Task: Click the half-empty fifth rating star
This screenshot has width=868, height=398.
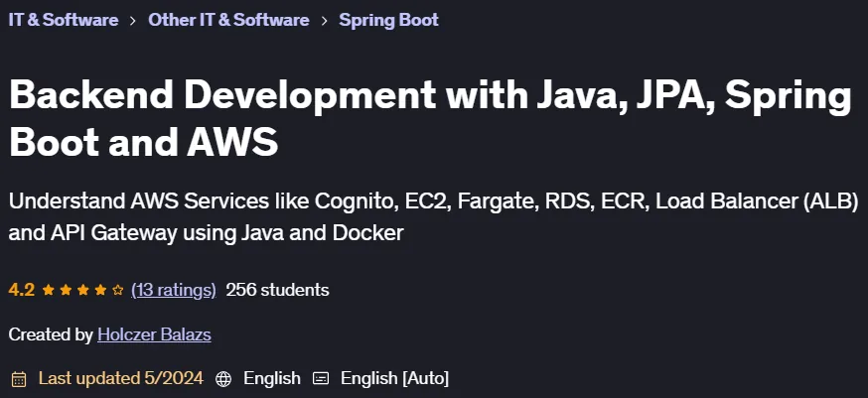Action: click(117, 290)
